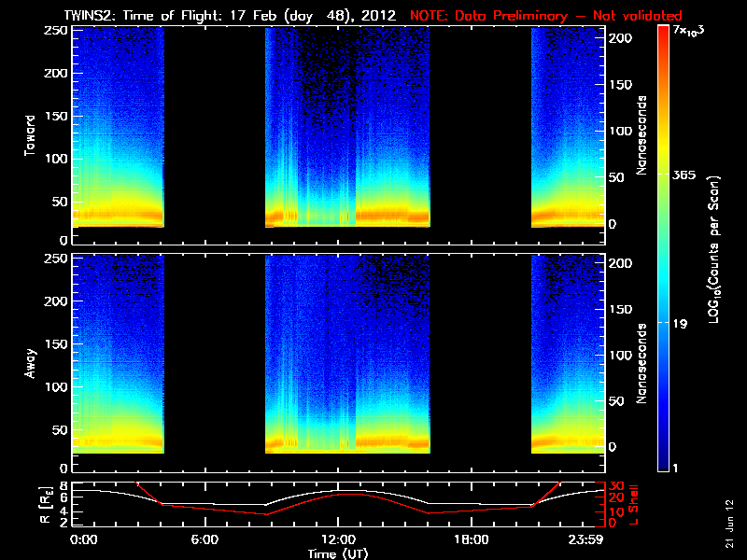Click the Away panel's late-evening data block
This screenshot has height=560, width=747.
pyautogui.click(x=568, y=355)
